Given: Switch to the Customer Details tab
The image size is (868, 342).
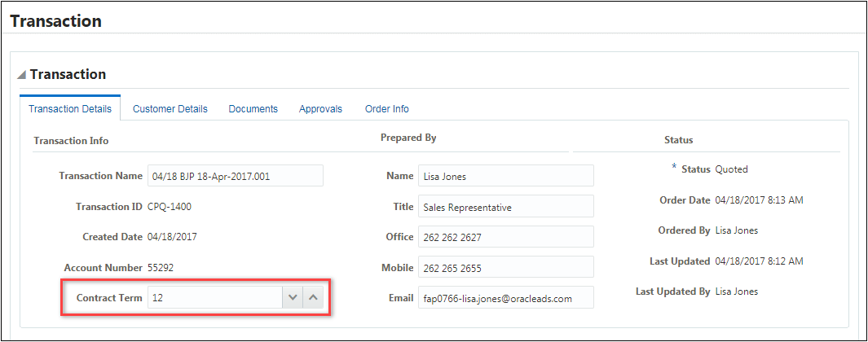Looking at the screenshot, I should (170, 108).
